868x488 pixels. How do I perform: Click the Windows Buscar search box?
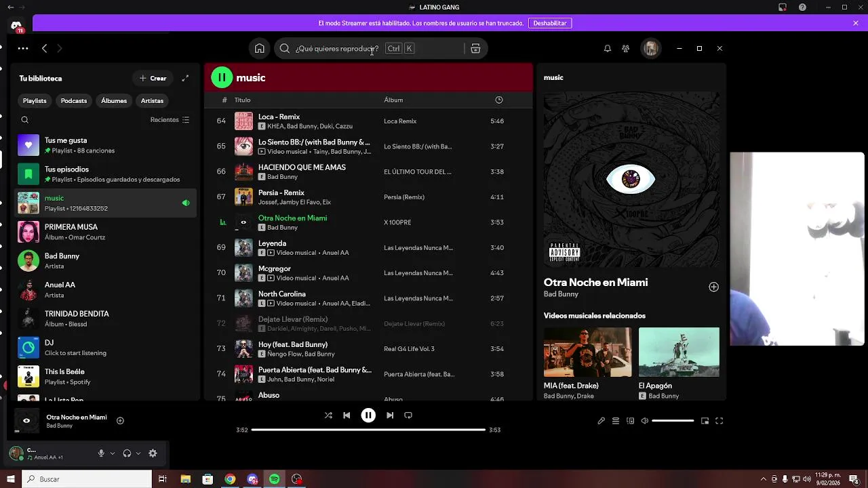(87, 479)
